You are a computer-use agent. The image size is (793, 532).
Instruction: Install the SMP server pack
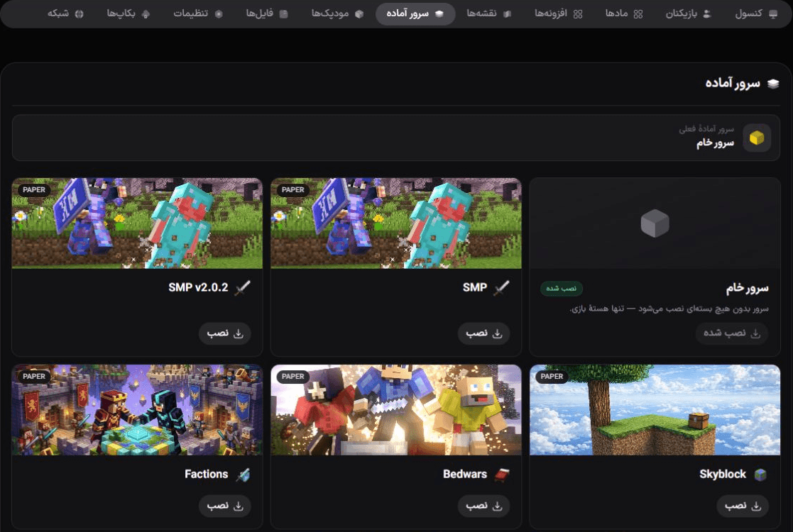coord(483,333)
